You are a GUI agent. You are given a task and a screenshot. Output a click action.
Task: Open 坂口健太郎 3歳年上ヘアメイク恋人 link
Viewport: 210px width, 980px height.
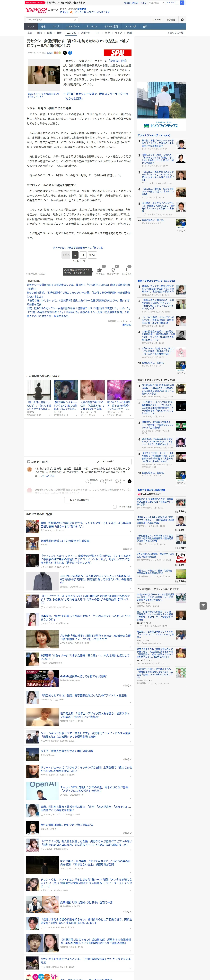(x=95, y=715)
